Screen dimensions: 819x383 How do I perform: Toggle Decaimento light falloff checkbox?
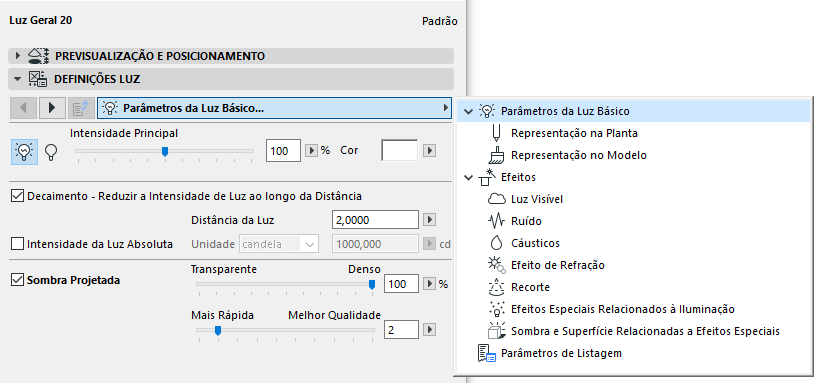point(18,196)
